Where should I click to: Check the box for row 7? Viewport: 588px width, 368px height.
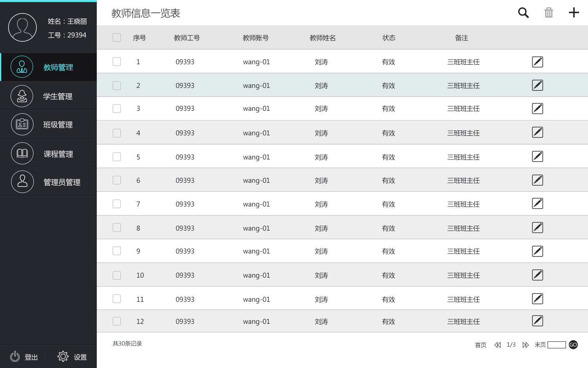coord(117,204)
